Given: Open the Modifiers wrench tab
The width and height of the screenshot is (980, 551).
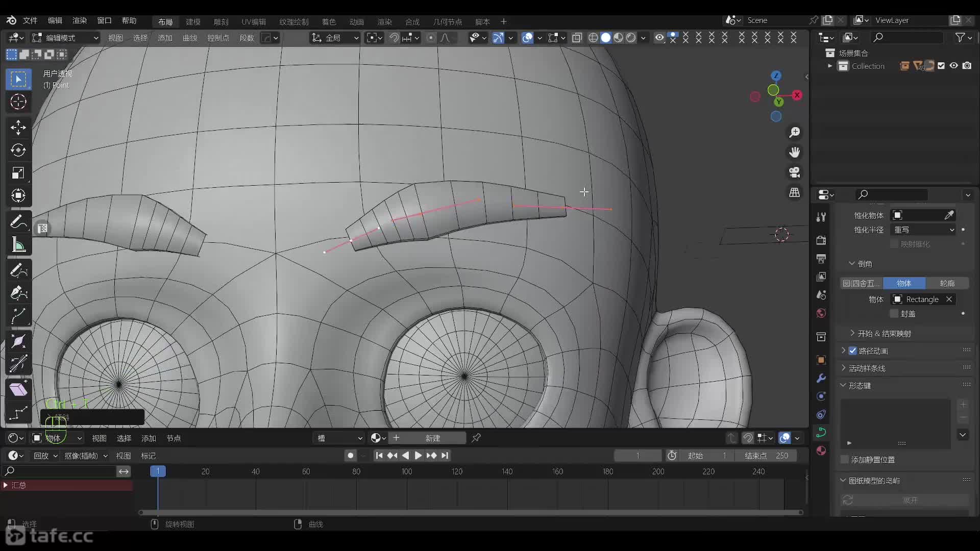Looking at the screenshot, I should pyautogui.click(x=821, y=378).
